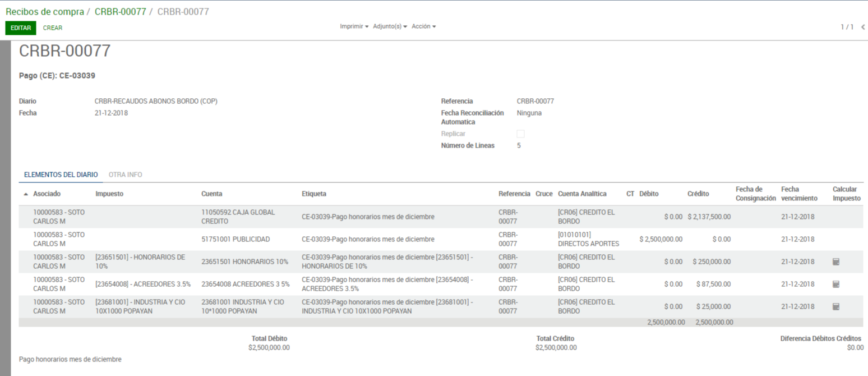
Task: Open the green CRBR-00077 breadcrumb link
Action: 120,12
